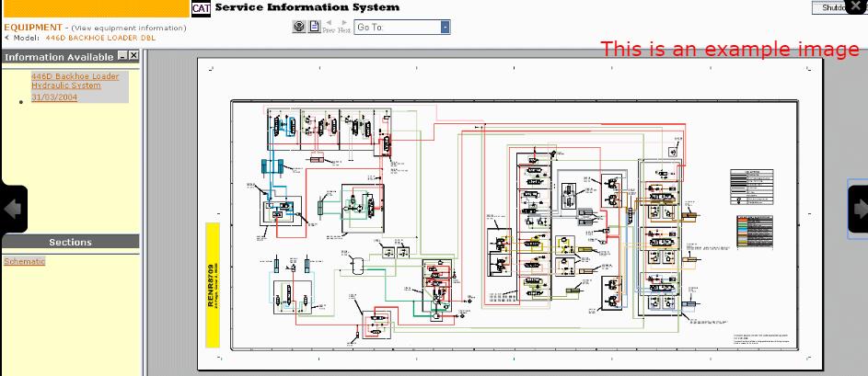Minimize the Information Available panel
868x376 pixels.
click(x=123, y=56)
